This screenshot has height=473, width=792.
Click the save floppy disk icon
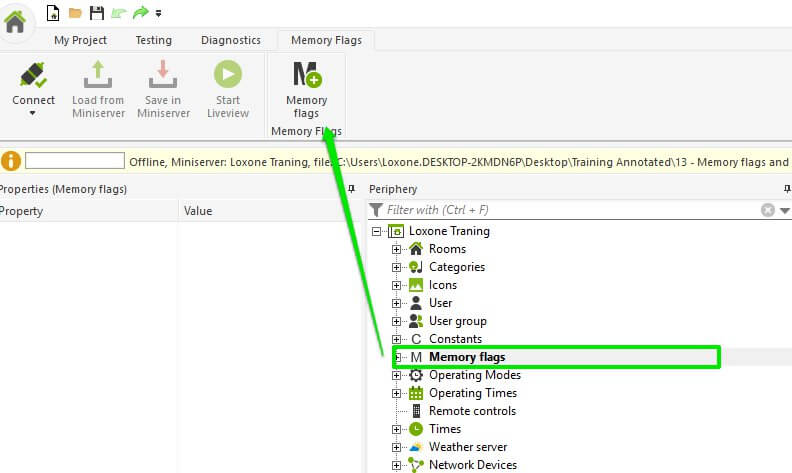click(96, 13)
